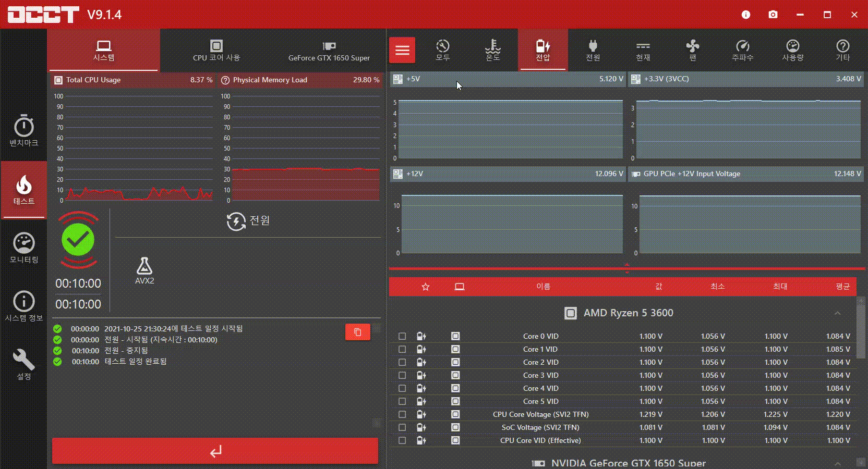
Task: Open the red hamburger menu button
Action: pyautogui.click(x=402, y=51)
